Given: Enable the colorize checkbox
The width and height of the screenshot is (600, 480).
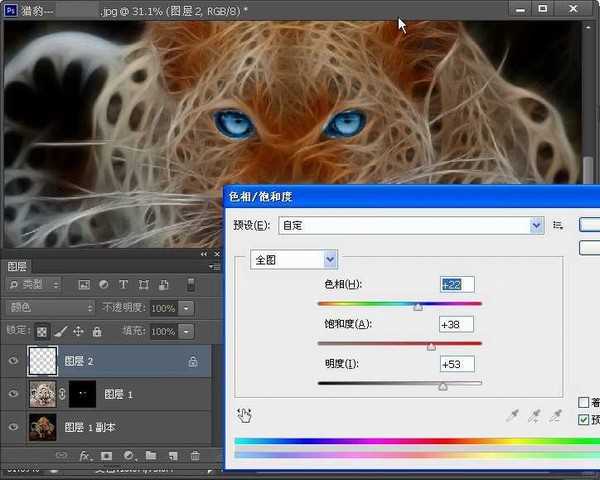Looking at the screenshot, I should point(584,402).
